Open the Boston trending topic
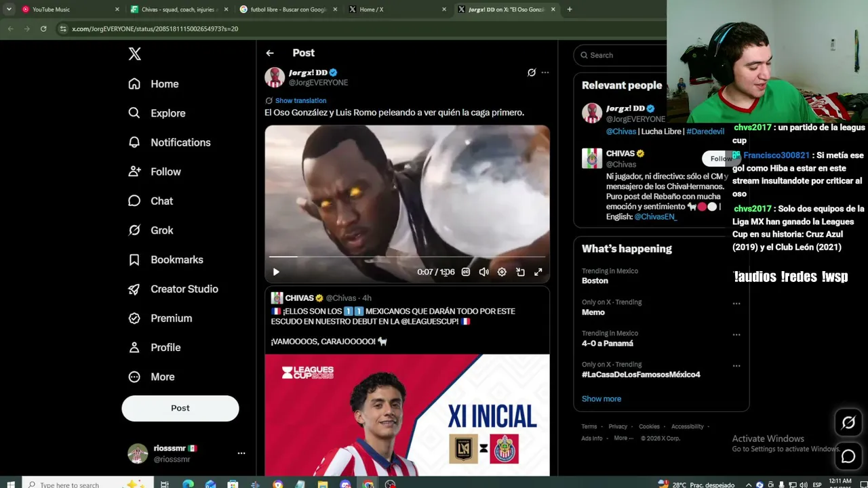868x488 pixels. pyautogui.click(x=595, y=281)
